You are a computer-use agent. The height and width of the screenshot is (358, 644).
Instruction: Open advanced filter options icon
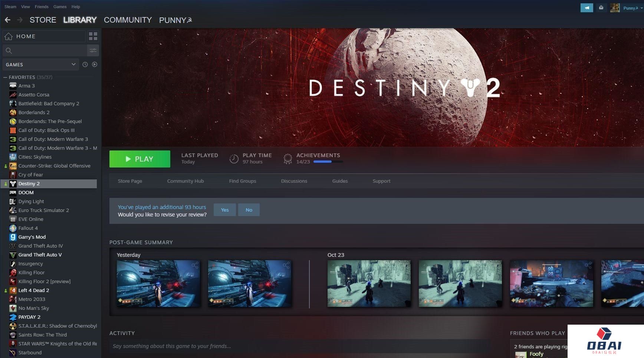93,50
